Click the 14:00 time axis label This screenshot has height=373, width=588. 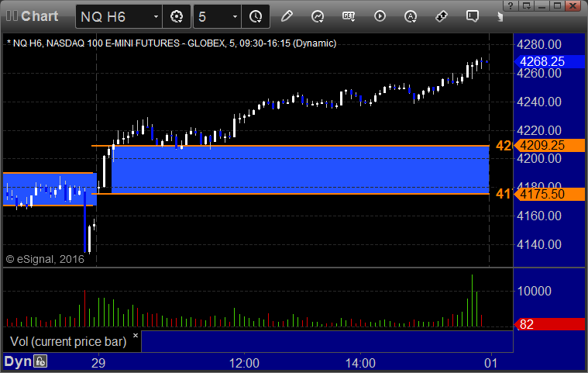(x=360, y=363)
